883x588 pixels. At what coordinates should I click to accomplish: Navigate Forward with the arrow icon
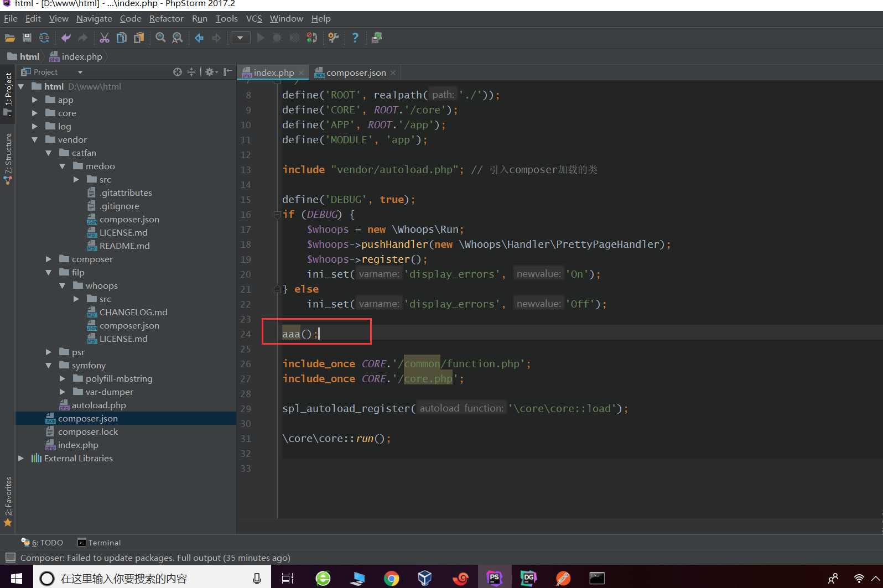[216, 38]
